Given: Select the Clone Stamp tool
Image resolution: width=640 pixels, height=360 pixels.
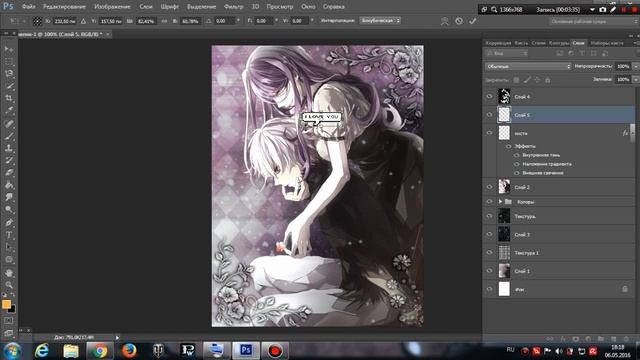Looking at the screenshot, I should click(9, 148).
